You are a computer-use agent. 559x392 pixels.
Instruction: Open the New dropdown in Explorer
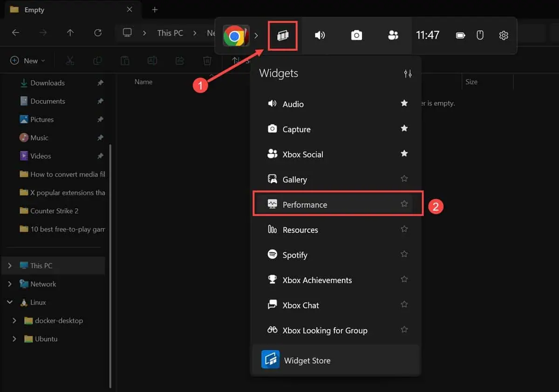[28, 61]
